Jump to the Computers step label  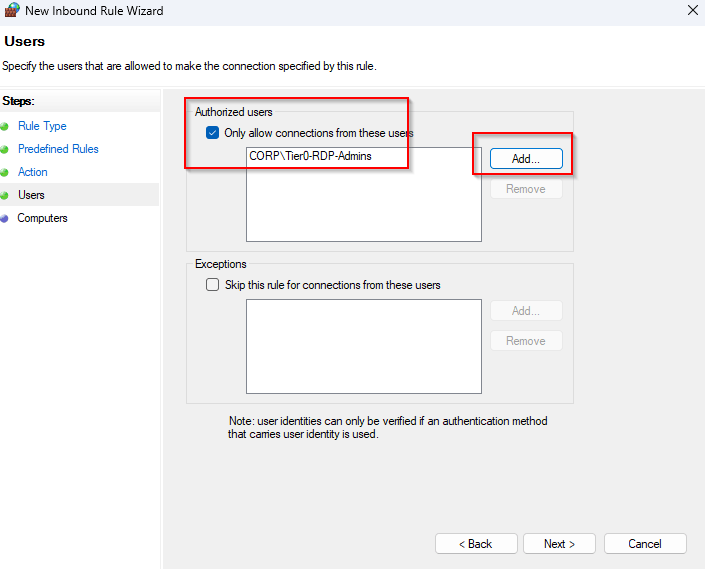(42, 218)
